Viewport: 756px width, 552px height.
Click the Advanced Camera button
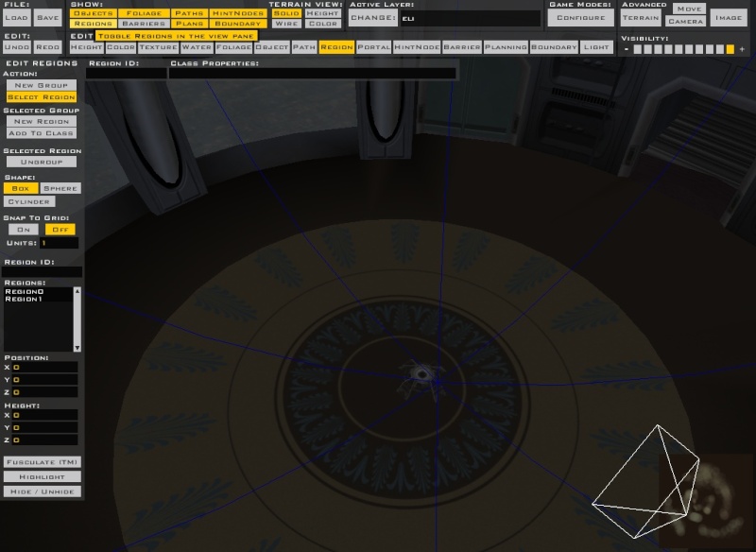[x=686, y=21]
